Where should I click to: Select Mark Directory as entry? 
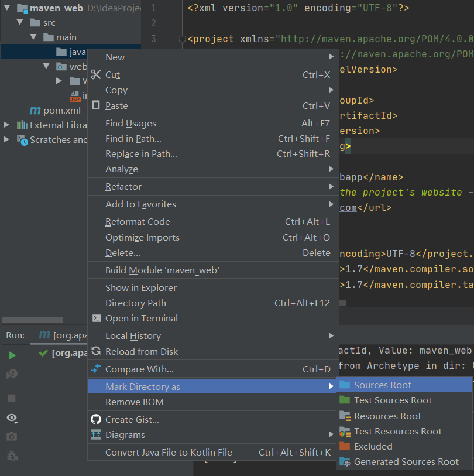[213, 387]
